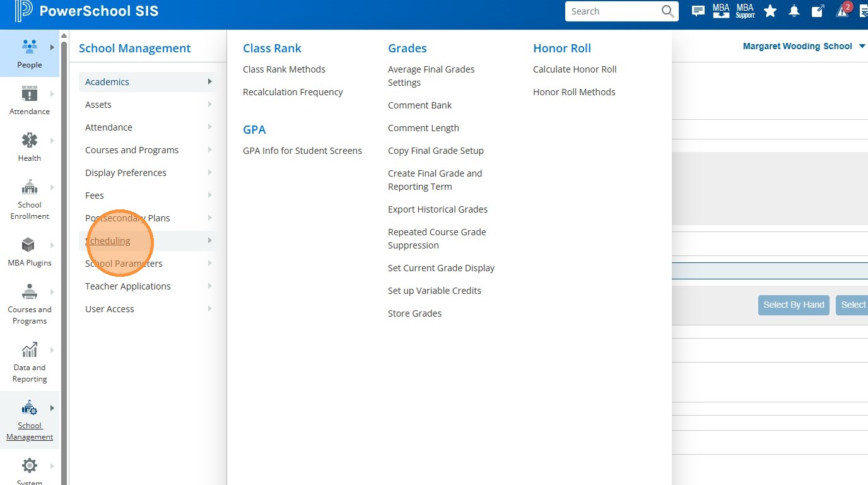Open the MBA Support icon

coord(745,11)
